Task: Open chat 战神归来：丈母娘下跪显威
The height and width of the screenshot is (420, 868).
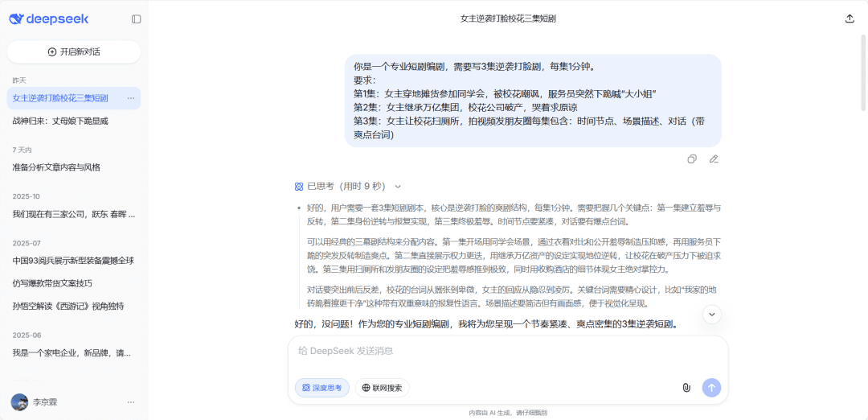Action: 60,121
